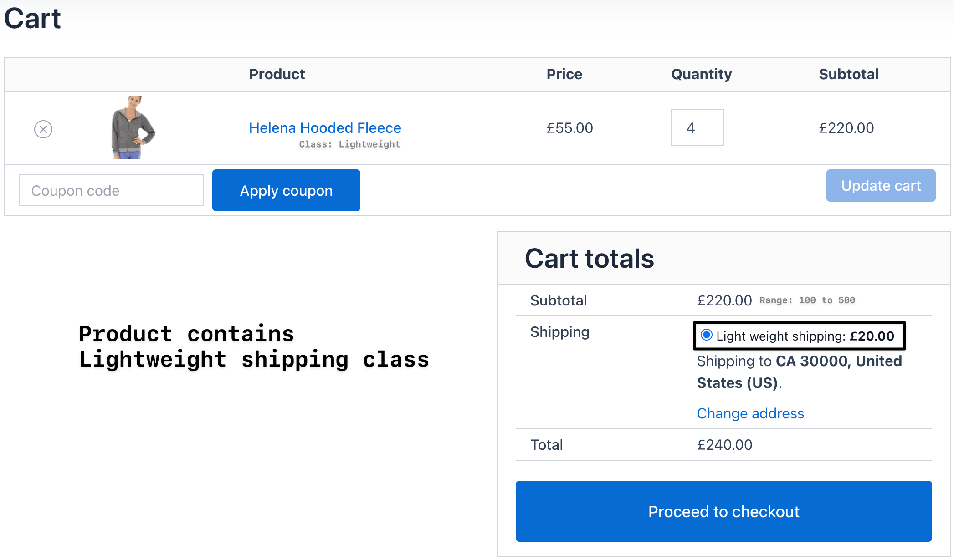Click the Class: Lightweight label under product
The height and width of the screenshot is (560, 954).
click(349, 144)
